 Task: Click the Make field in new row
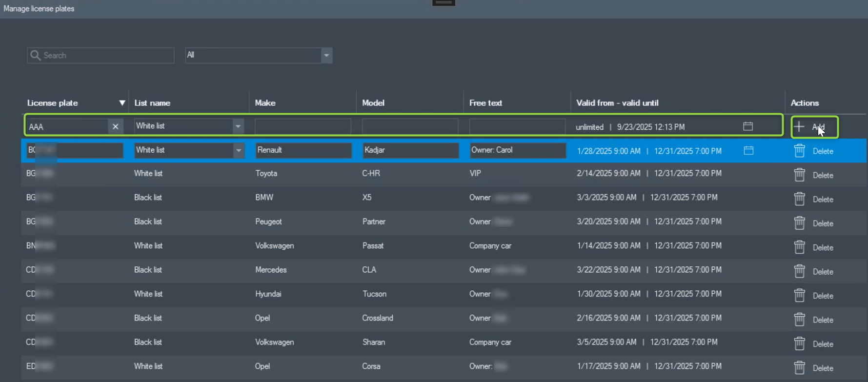coord(303,127)
